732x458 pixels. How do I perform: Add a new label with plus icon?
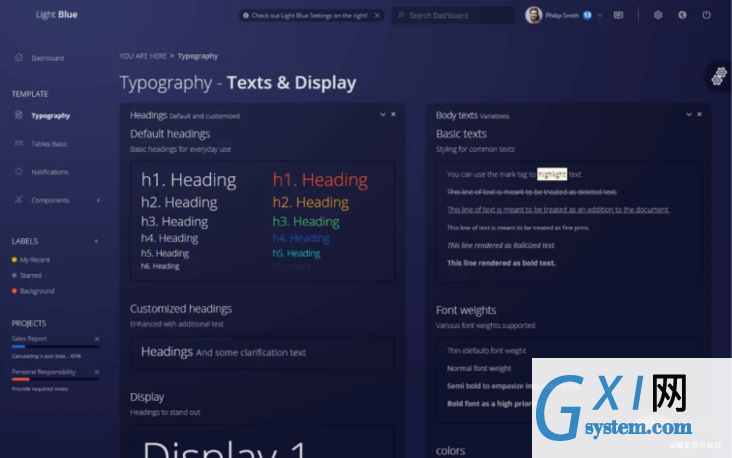96,241
